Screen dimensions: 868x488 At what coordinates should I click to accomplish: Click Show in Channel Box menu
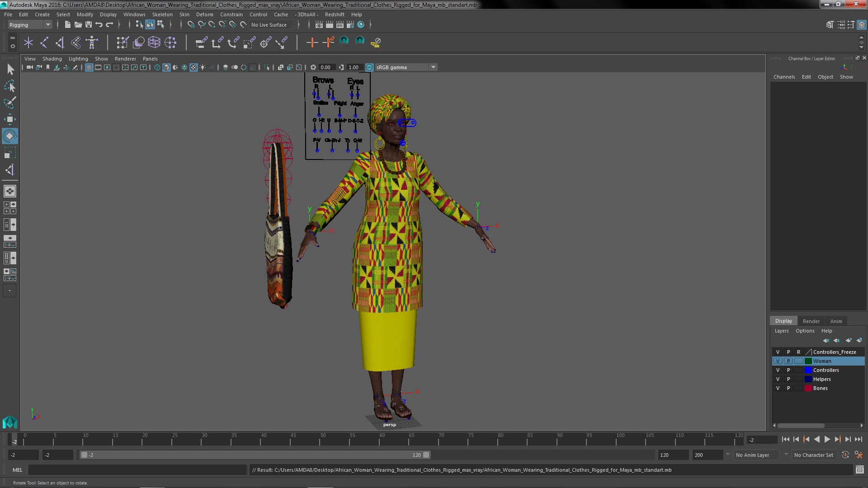click(x=846, y=77)
